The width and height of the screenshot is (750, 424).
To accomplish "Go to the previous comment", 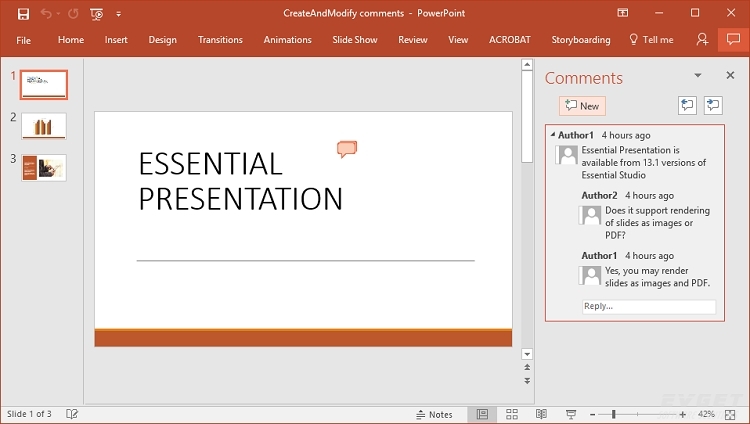I will pyautogui.click(x=687, y=105).
